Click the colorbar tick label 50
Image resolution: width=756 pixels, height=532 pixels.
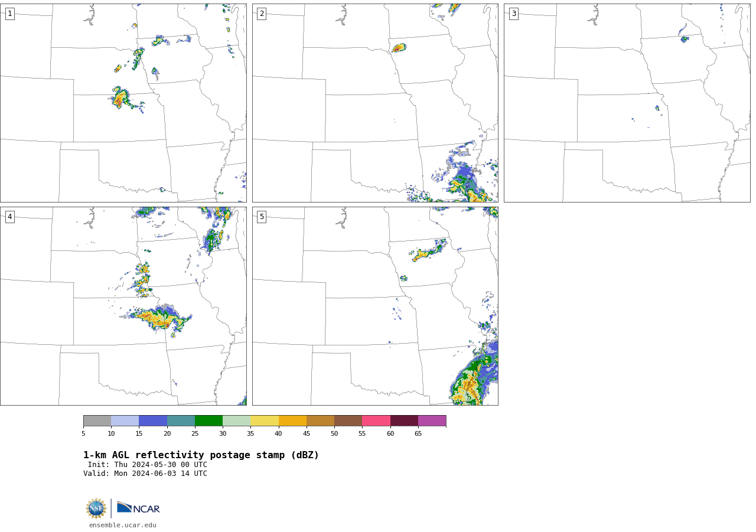coord(334,434)
